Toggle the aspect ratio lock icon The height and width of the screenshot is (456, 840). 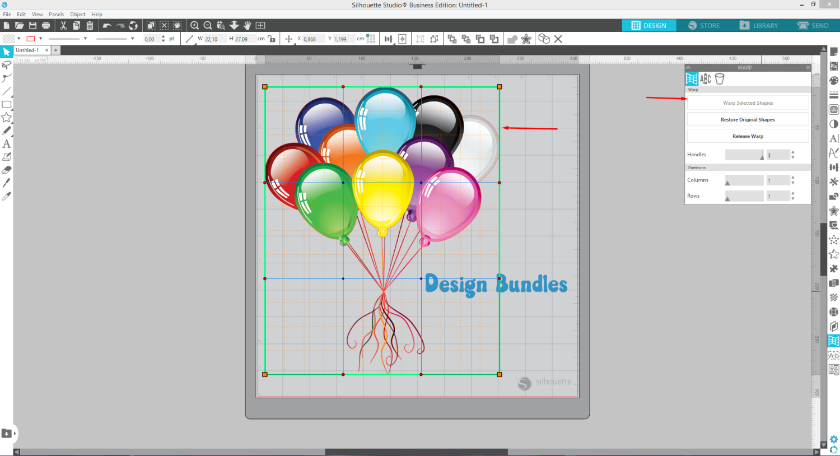272,39
